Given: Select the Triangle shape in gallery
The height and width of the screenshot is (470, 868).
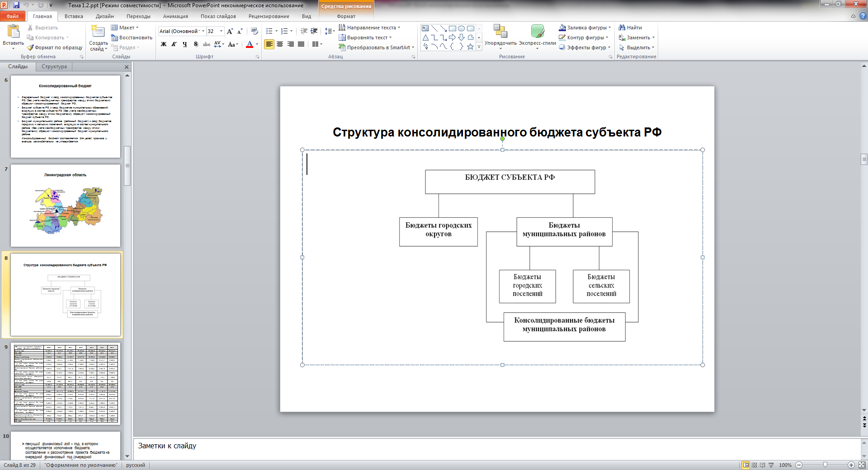Looking at the screenshot, I should click(425, 38).
